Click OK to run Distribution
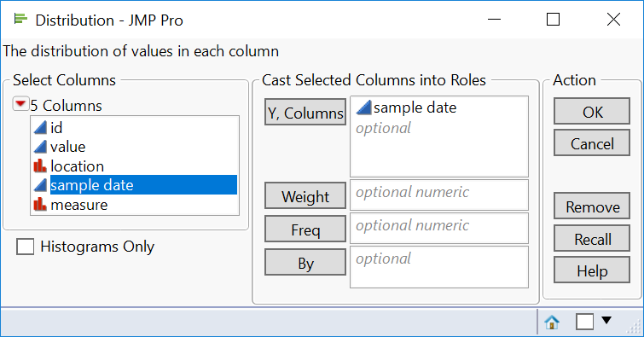This screenshot has height=337, width=644. [592, 111]
